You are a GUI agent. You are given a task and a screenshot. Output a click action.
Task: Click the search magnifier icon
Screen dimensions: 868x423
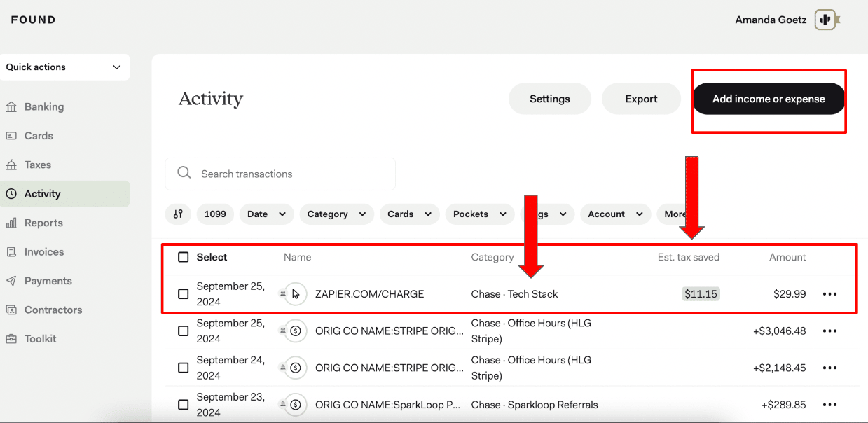[x=184, y=173]
